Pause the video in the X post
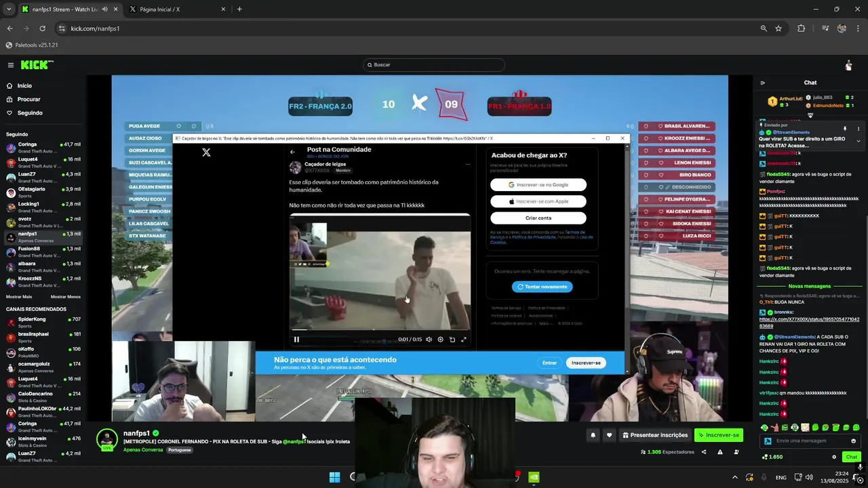The width and height of the screenshot is (868, 488). tap(296, 340)
